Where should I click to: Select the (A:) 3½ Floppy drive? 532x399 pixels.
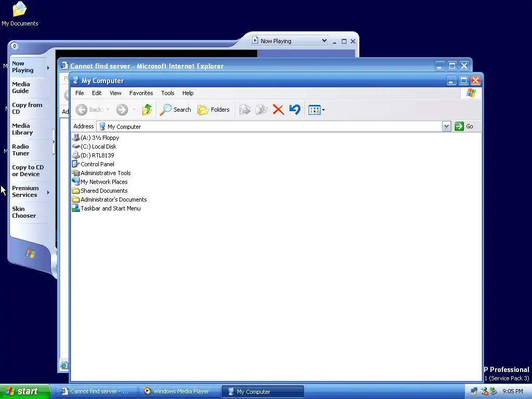coord(96,137)
